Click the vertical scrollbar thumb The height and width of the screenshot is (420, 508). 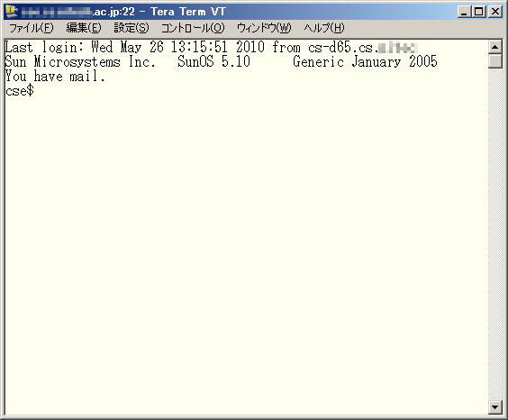pos(494,61)
